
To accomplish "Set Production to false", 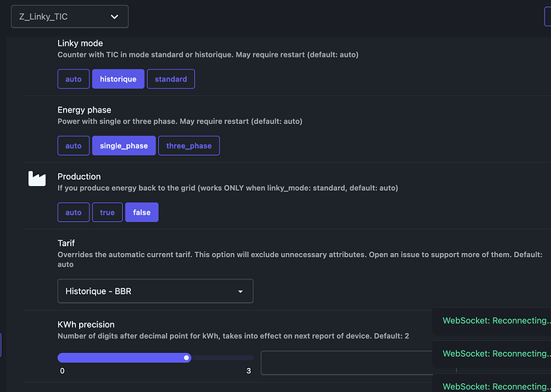I will [141, 212].
